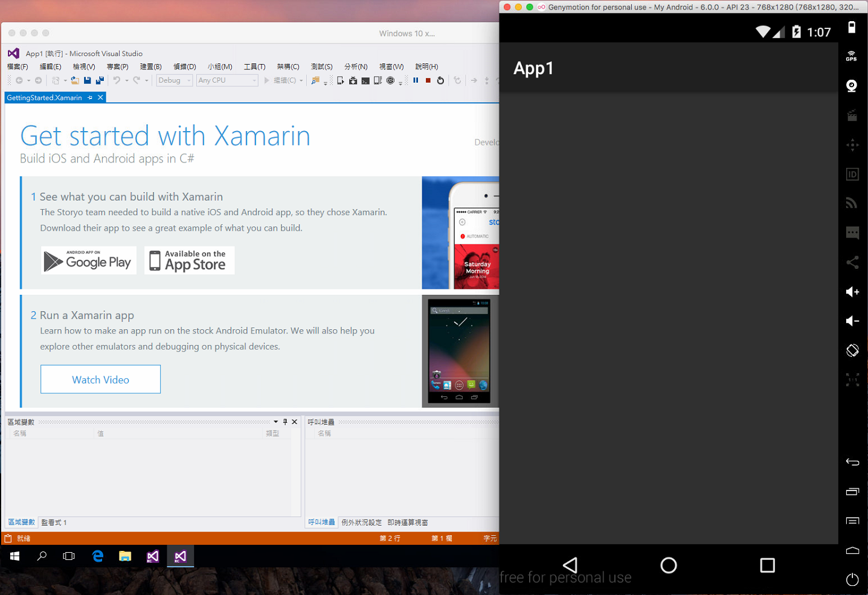Open the Android adb command prompt icon
The width and height of the screenshot is (868, 595).
pyautogui.click(x=365, y=80)
